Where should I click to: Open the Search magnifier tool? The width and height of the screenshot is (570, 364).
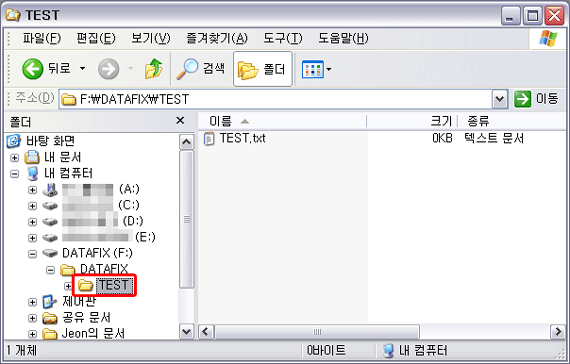[x=187, y=68]
